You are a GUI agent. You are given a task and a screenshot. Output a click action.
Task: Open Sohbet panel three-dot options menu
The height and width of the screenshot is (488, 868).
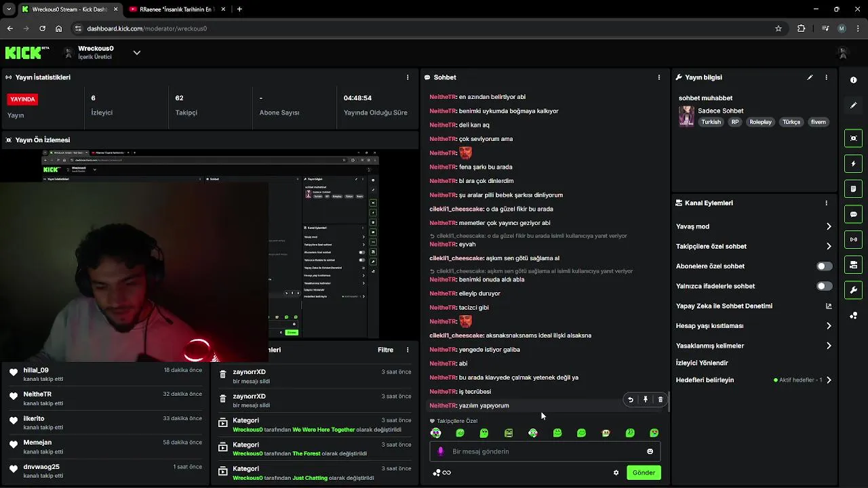[x=658, y=77]
